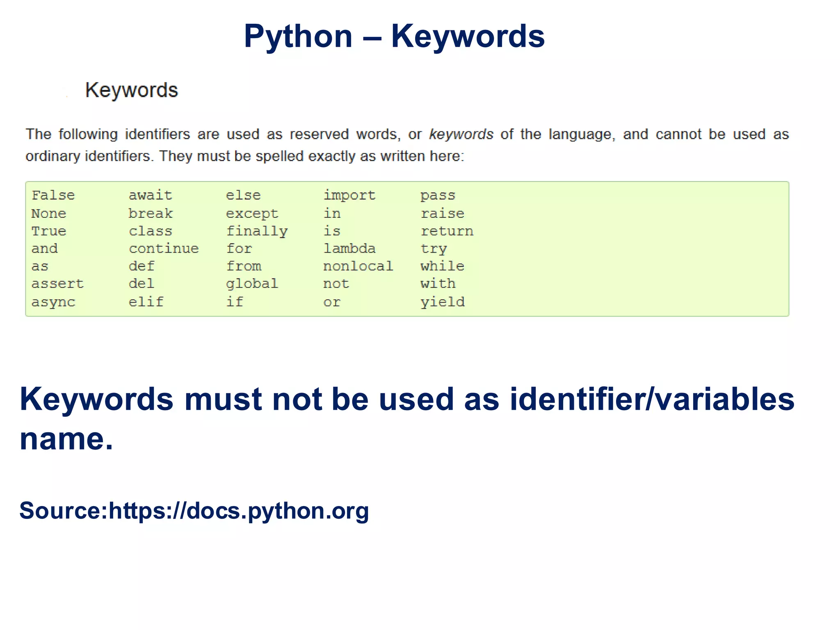
Task: Click the 'global' keyword
Action: (x=252, y=284)
